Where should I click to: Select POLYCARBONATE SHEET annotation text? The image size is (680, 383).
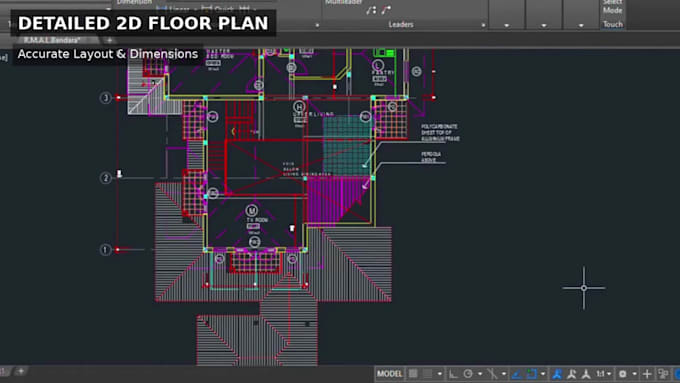coord(440,133)
